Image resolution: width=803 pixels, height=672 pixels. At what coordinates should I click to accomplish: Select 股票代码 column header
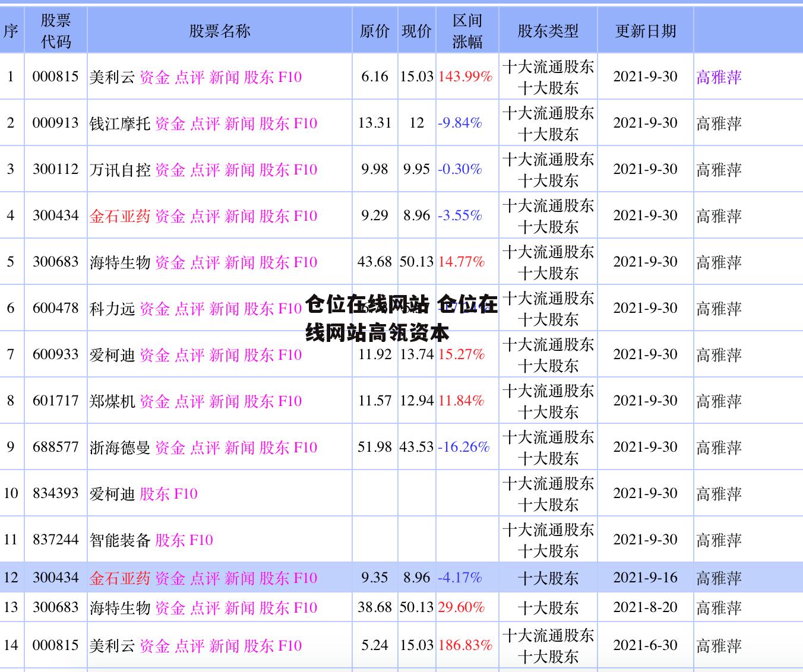(x=56, y=31)
